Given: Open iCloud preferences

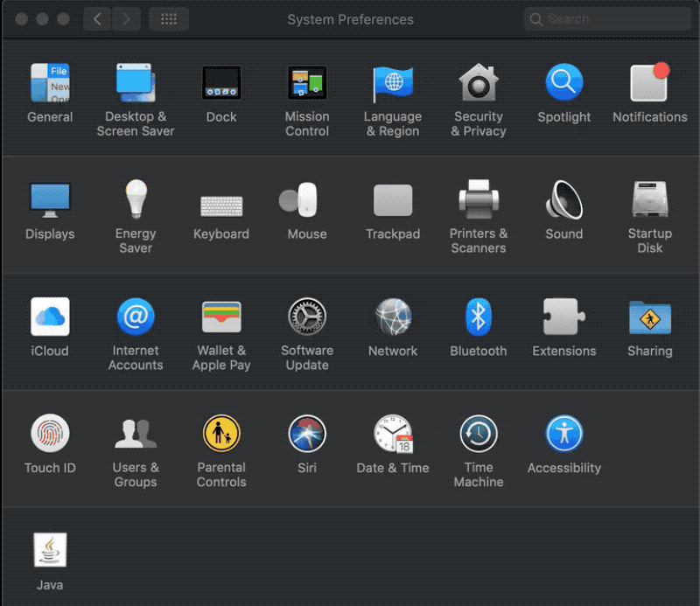Looking at the screenshot, I should (50, 317).
